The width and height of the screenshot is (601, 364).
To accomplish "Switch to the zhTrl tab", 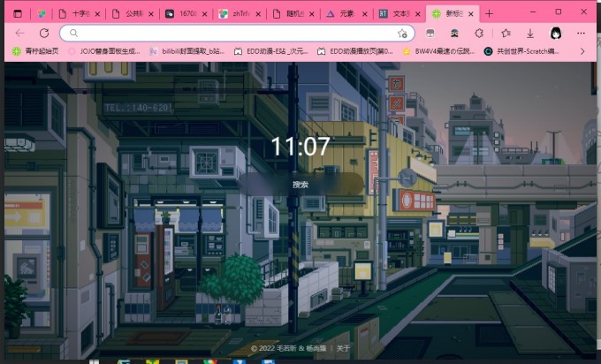I will pyautogui.click(x=235, y=14).
